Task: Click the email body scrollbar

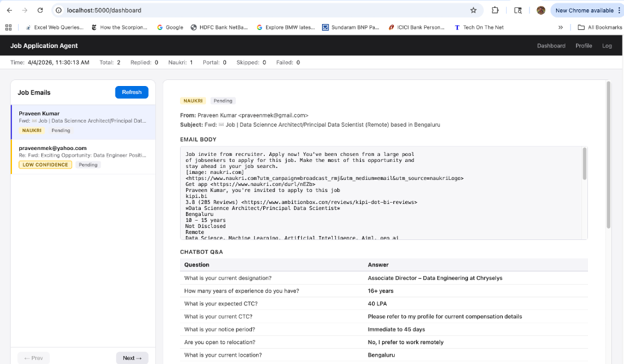Action: pyautogui.click(x=585, y=164)
